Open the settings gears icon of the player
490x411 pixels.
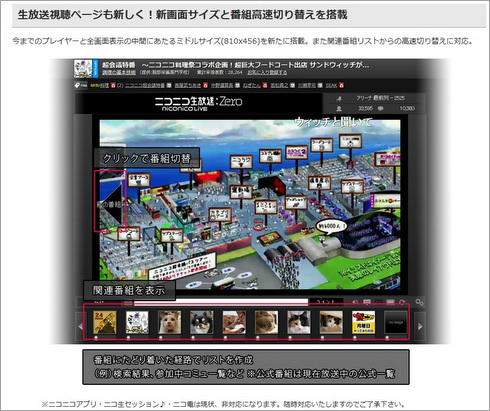(x=419, y=302)
